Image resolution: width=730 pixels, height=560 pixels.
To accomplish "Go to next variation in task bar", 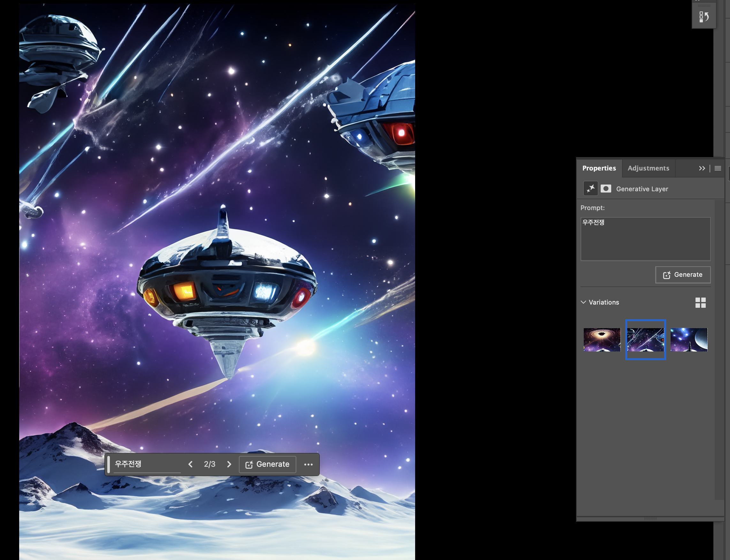I will click(x=229, y=464).
